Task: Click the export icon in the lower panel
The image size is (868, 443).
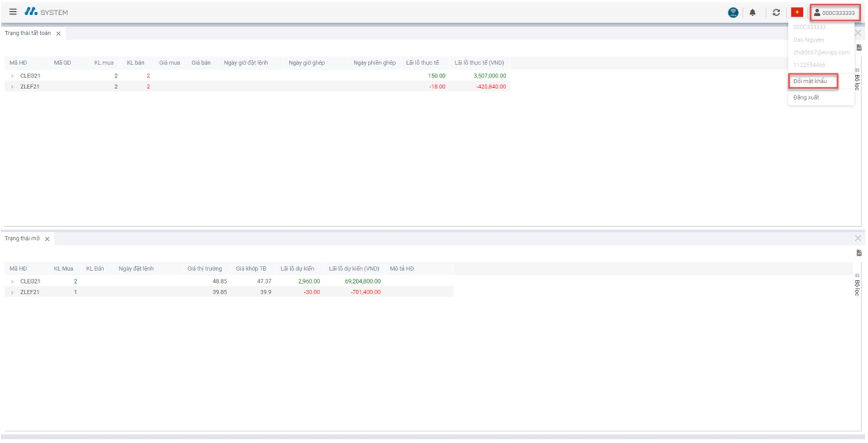Action: [859, 253]
